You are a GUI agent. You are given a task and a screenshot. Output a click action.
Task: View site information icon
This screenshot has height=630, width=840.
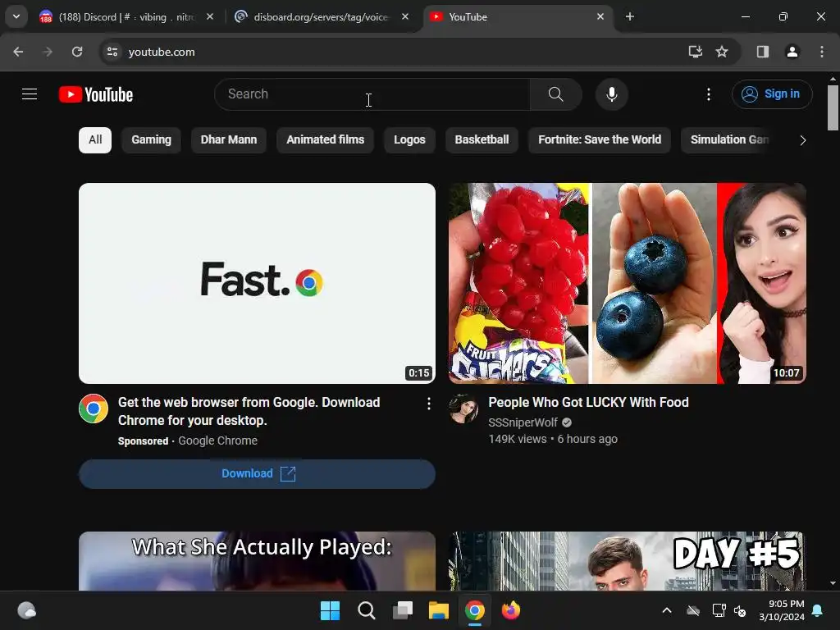tap(112, 52)
